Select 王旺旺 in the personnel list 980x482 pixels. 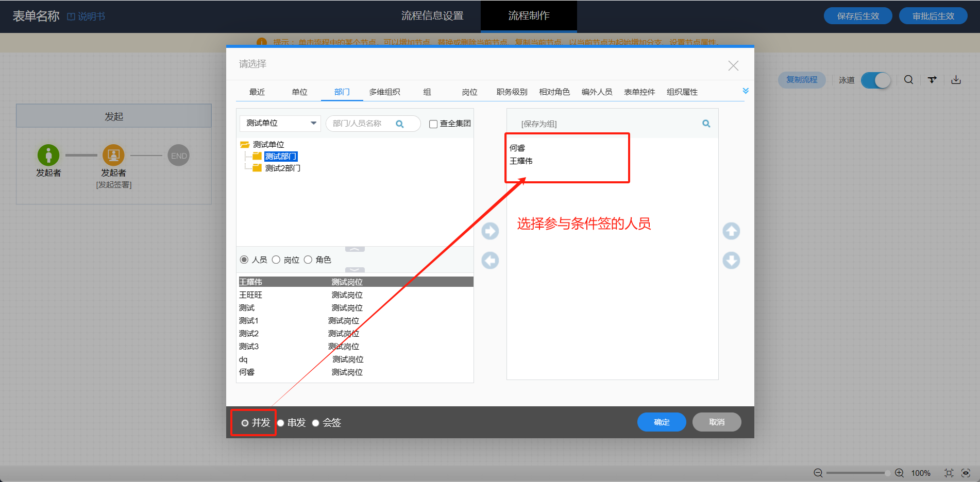pyautogui.click(x=251, y=295)
